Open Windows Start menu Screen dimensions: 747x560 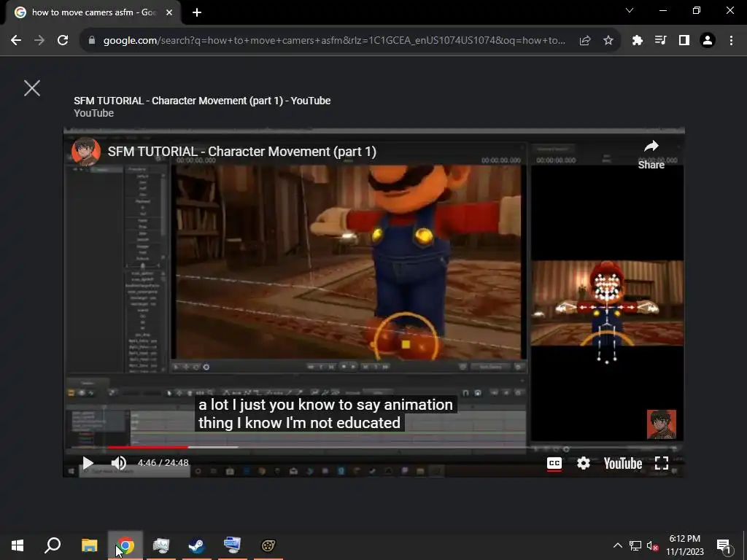tap(18, 545)
